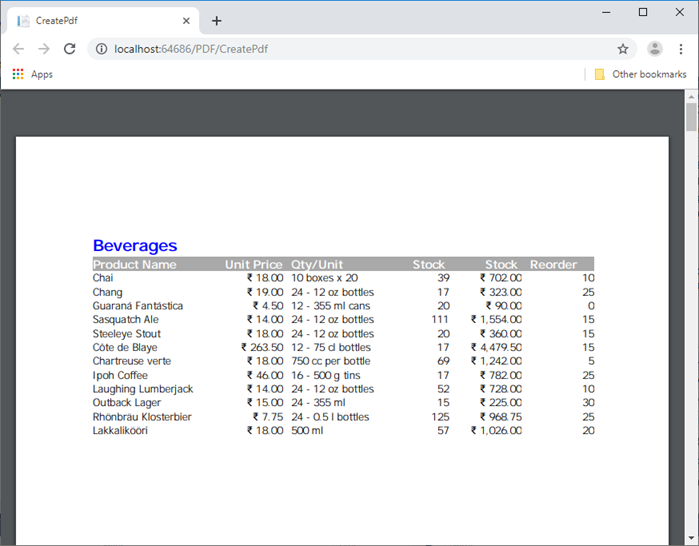The width and height of the screenshot is (699, 546).
Task: Click the browser forward arrow
Action: [44, 49]
